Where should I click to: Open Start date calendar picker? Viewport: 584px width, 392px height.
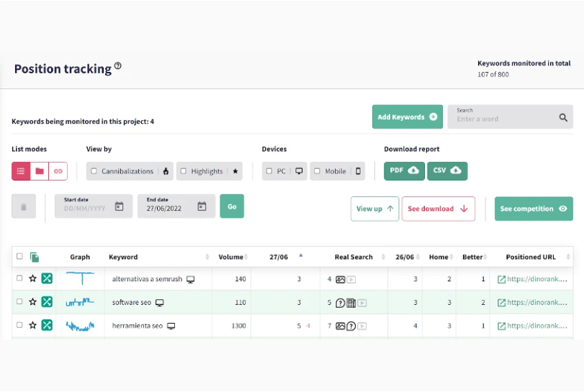(x=120, y=206)
